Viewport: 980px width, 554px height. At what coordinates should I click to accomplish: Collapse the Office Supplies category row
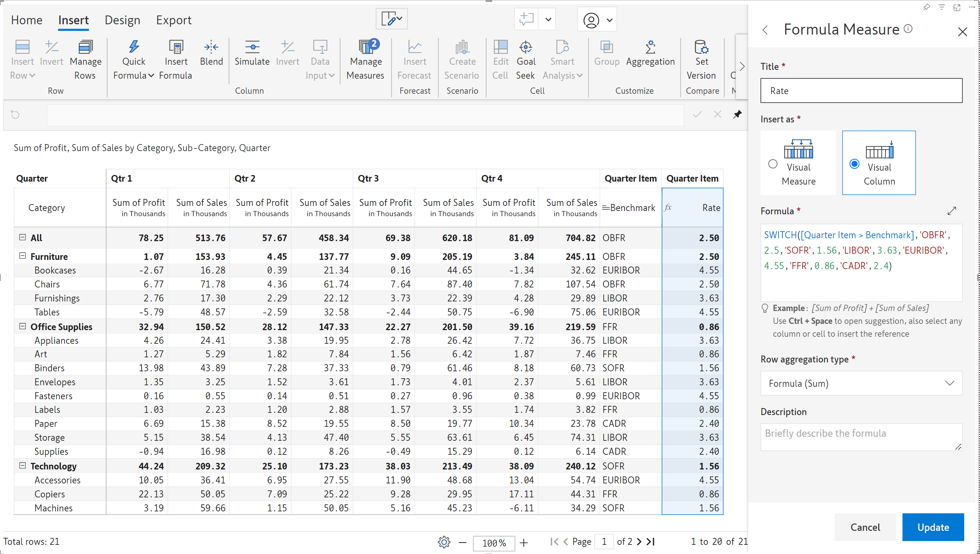22,326
